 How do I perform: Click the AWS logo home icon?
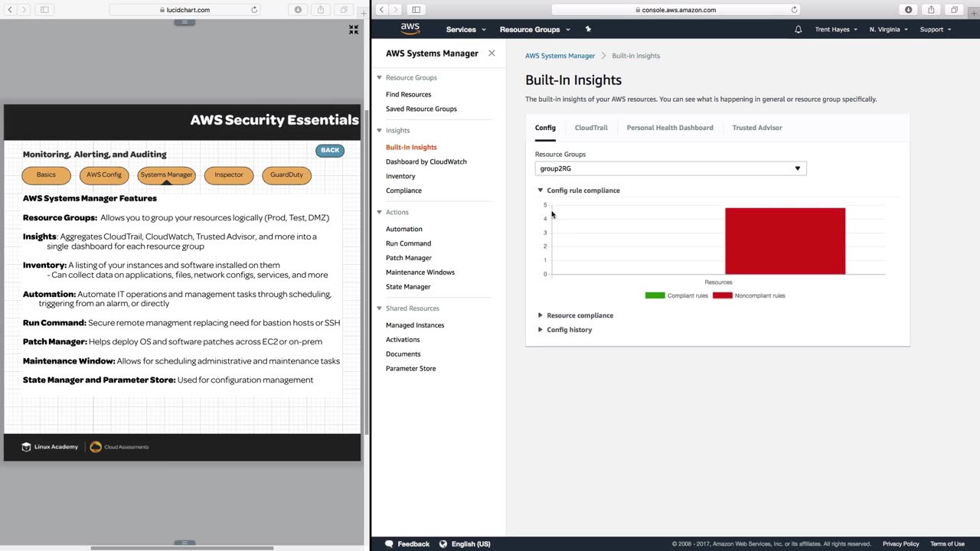click(x=410, y=29)
